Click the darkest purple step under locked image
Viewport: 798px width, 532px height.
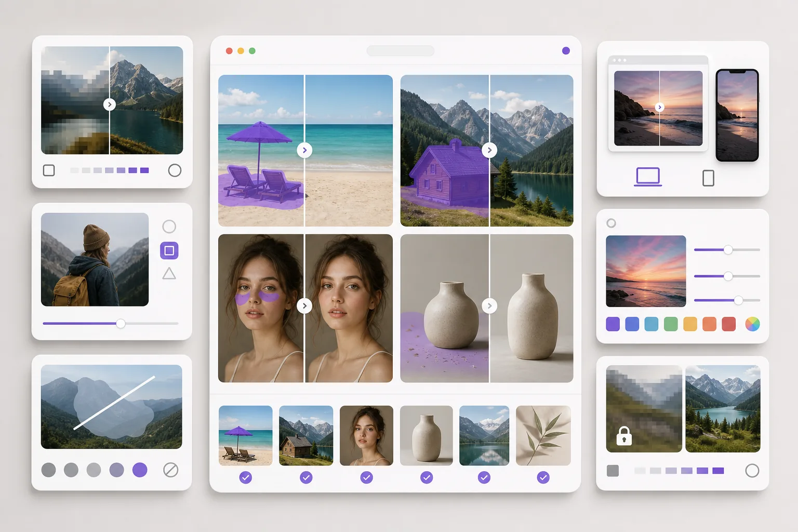tap(718, 471)
